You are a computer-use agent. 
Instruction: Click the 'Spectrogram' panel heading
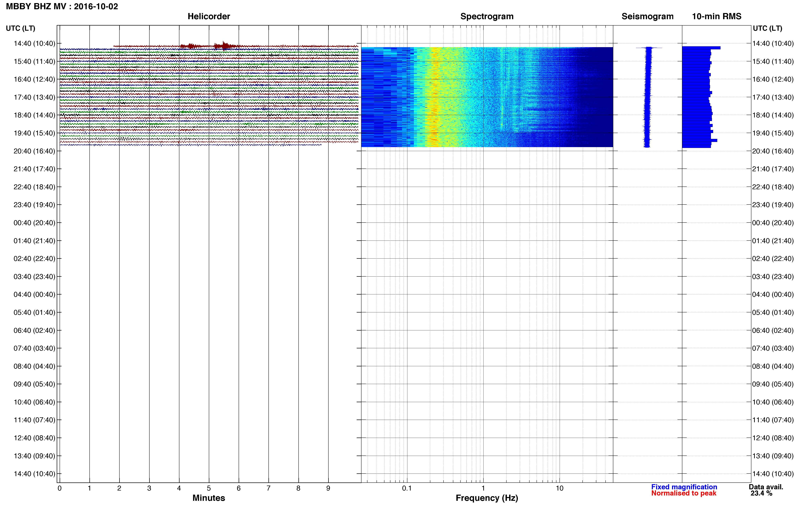pos(487,16)
